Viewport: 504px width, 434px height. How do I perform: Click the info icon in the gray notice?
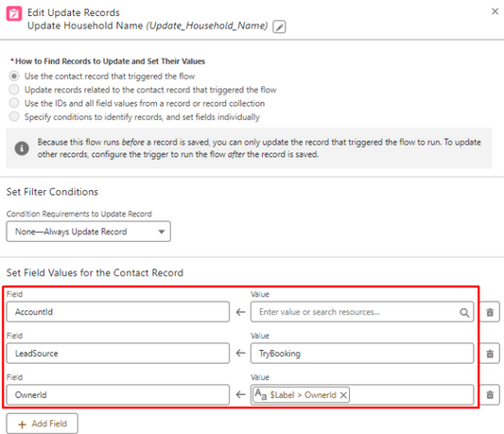[22, 148]
